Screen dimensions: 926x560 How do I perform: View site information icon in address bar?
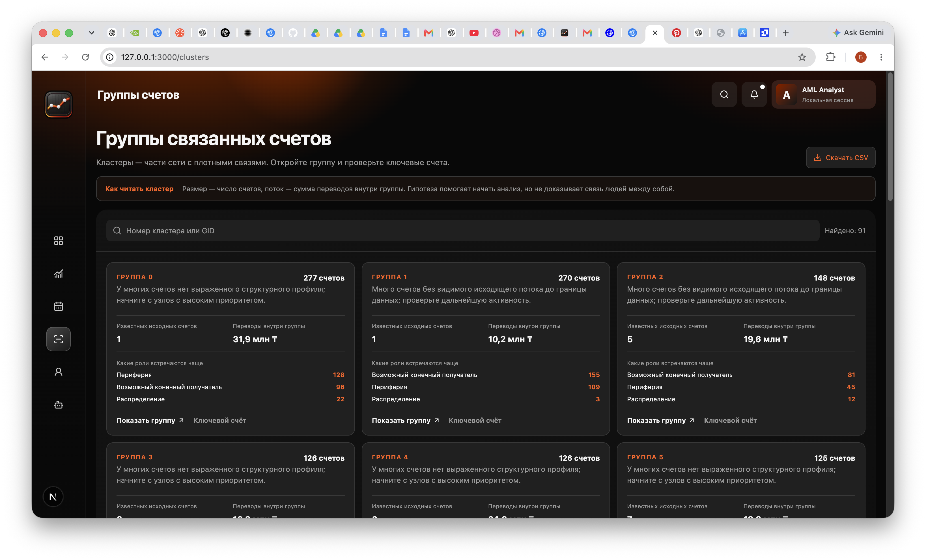[x=110, y=57]
